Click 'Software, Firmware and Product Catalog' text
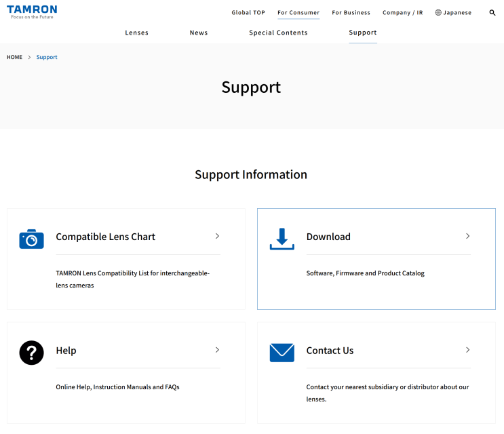 [365, 273]
